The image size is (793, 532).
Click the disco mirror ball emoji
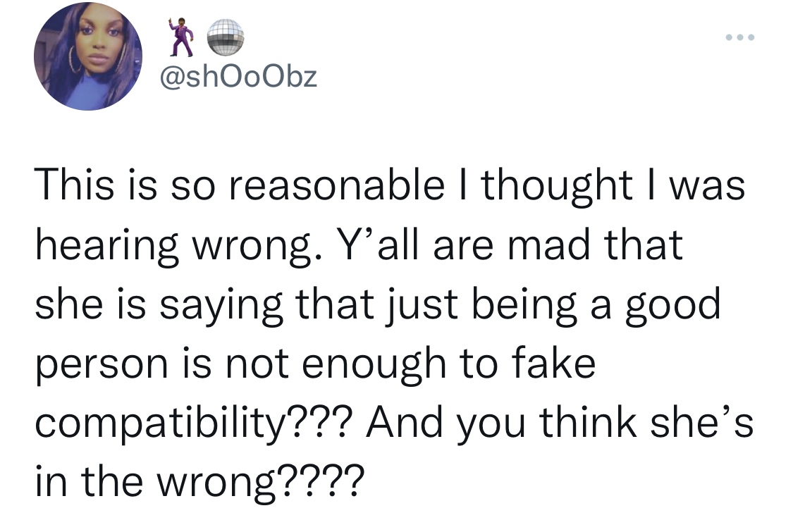pyautogui.click(x=226, y=37)
